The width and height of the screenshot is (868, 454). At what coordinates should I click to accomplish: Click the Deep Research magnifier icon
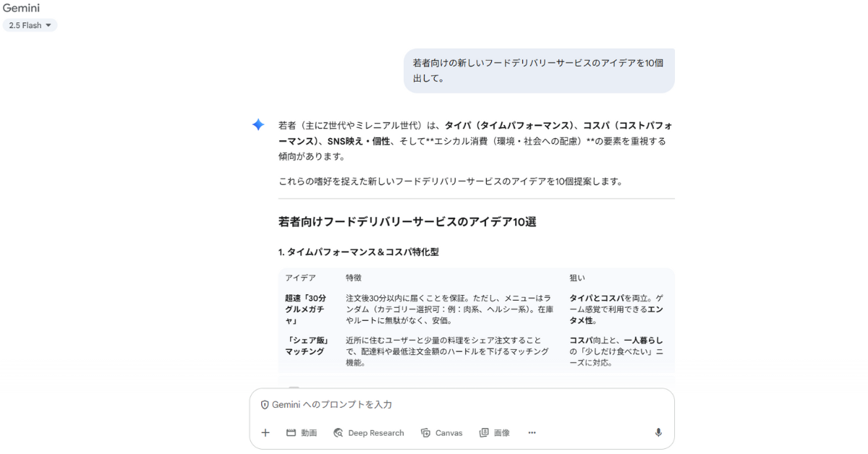[x=338, y=432]
